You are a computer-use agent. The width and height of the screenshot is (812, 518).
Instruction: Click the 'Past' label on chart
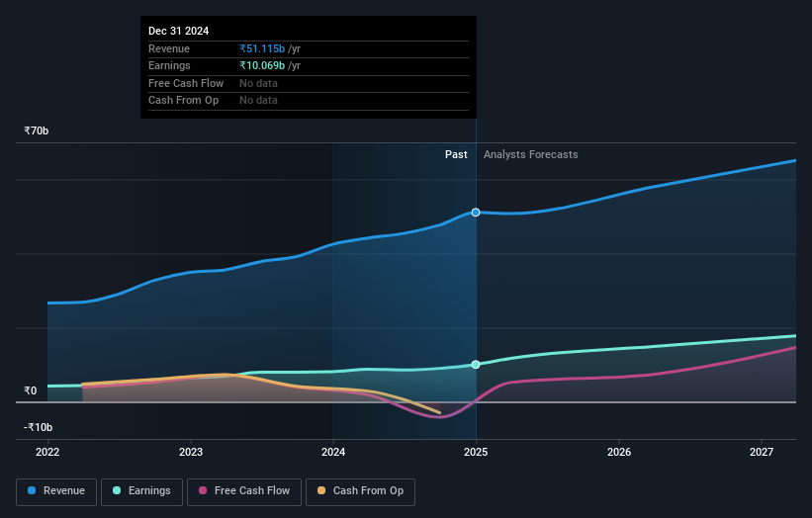[456, 154]
